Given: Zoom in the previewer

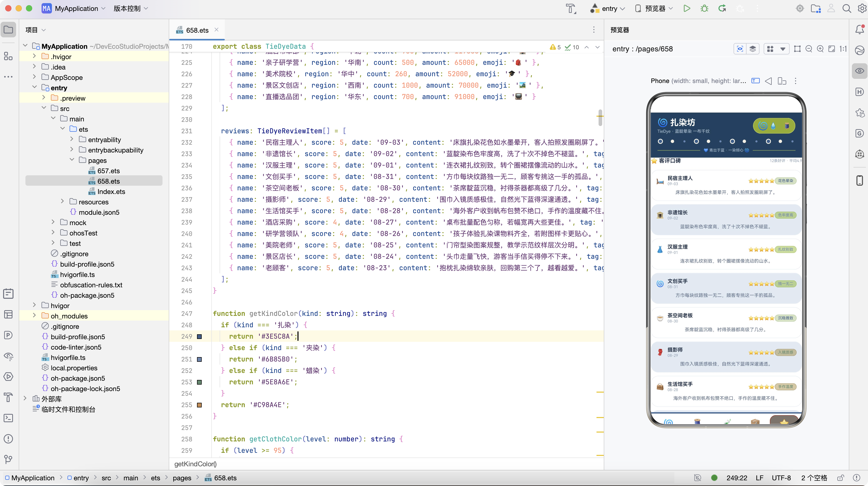Looking at the screenshot, I should 820,49.
